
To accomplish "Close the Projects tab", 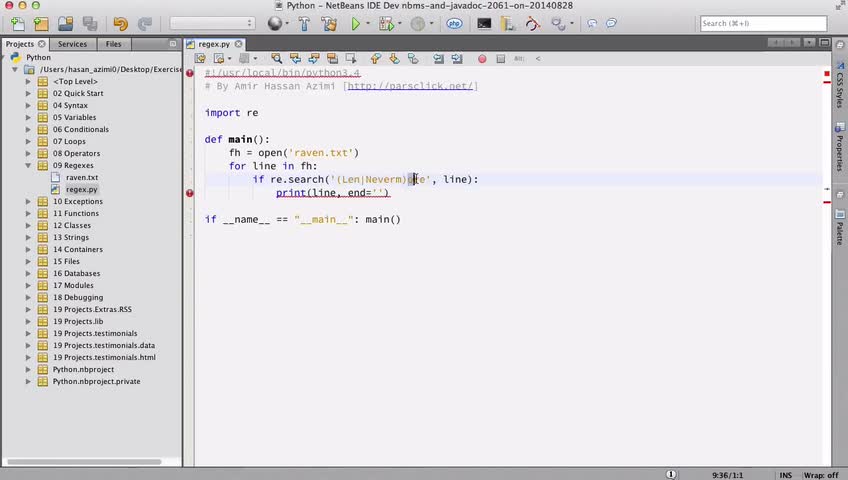I will pyautogui.click(x=42, y=44).
